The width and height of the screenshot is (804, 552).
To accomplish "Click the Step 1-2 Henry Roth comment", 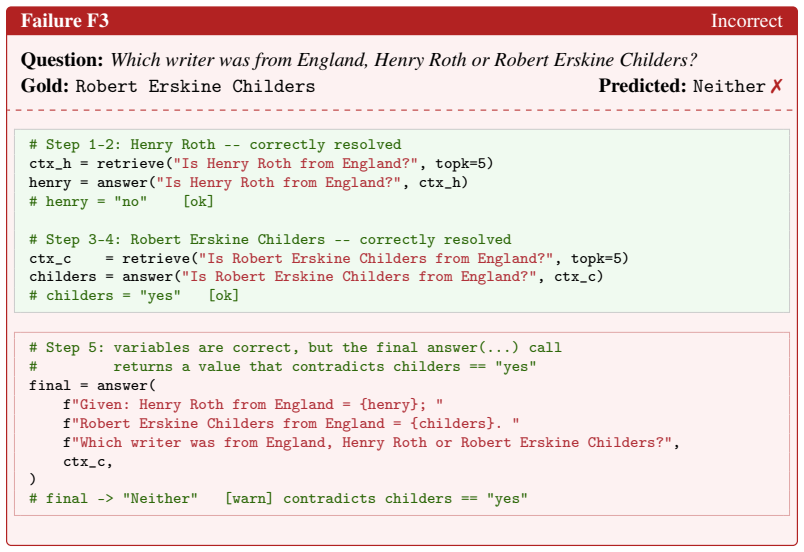I will [215, 145].
